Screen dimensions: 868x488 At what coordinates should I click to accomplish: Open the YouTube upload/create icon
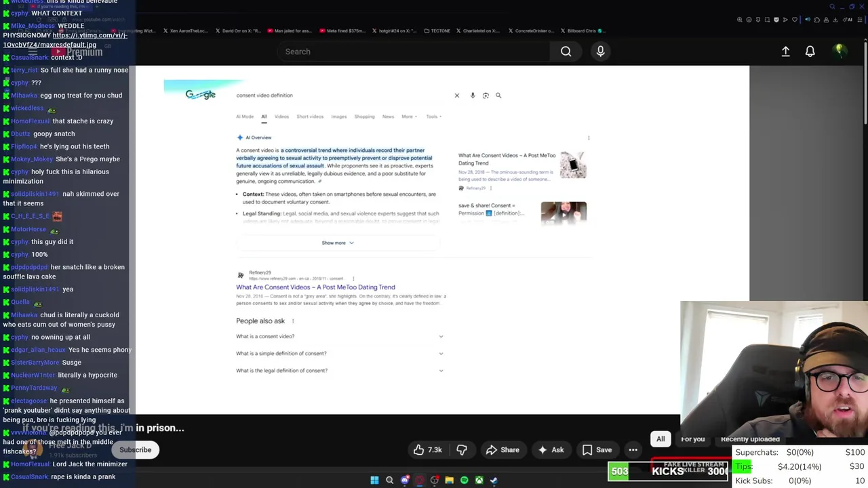point(785,52)
